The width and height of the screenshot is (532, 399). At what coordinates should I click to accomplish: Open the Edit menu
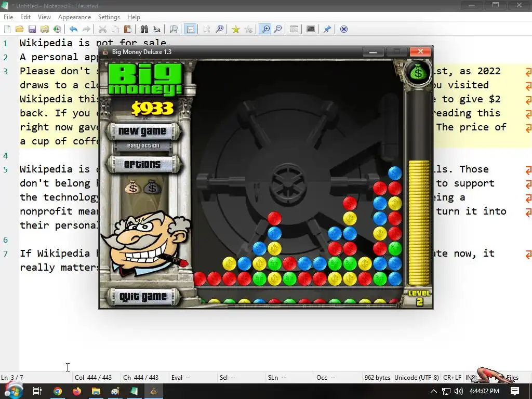point(25,17)
